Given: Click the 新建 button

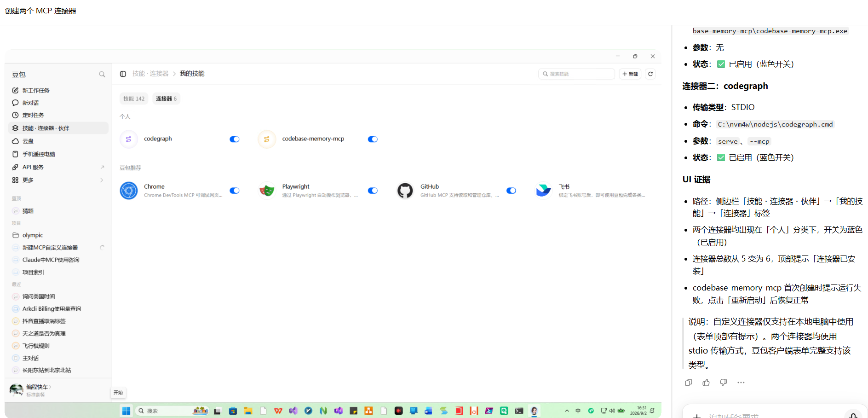Looking at the screenshot, I should [630, 74].
